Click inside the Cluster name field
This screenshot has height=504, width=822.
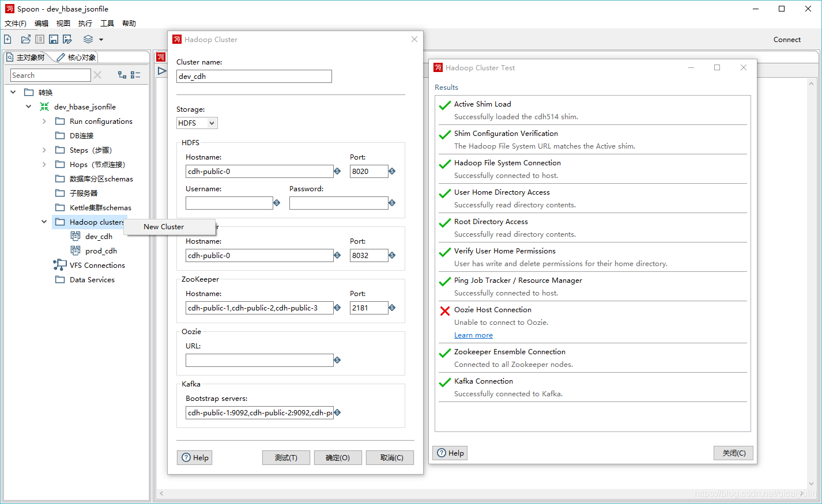[x=254, y=76]
